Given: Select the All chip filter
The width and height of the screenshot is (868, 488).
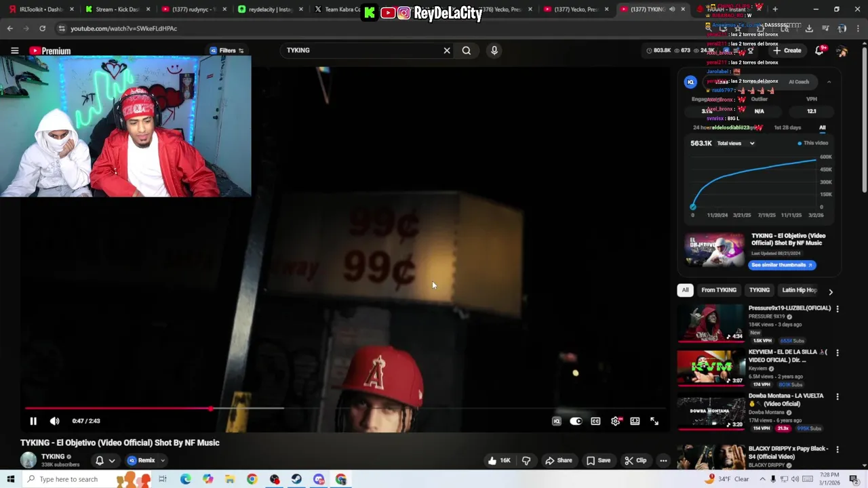Looking at the screenshot, I should [685, 290].
